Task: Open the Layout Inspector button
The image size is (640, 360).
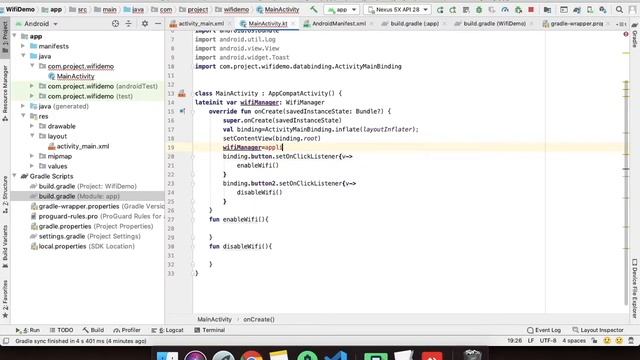Action: [x=598, y=330]
